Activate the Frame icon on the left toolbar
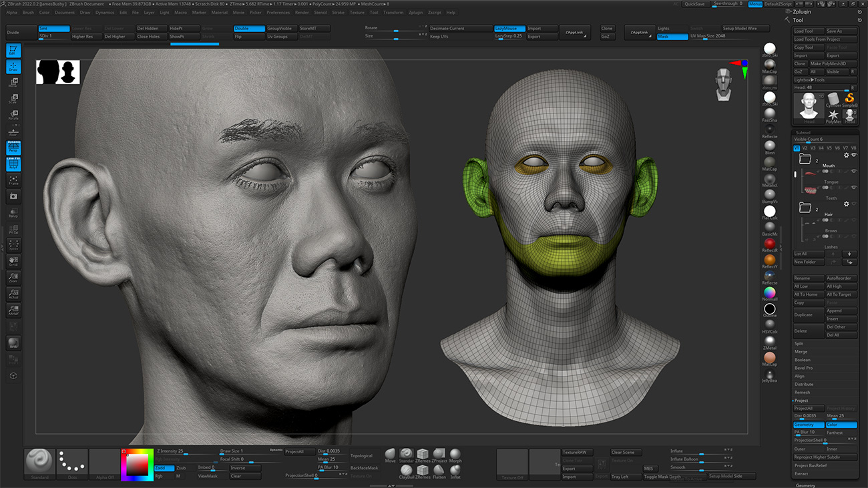The image size is (868, 488). point(13,180)
